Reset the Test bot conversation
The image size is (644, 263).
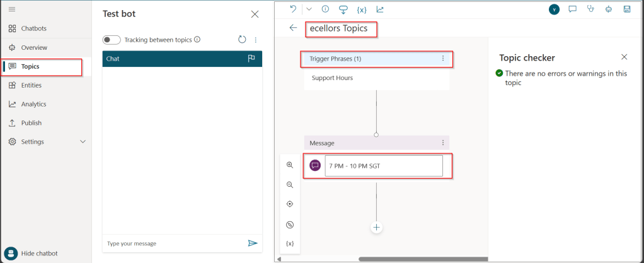tap(242, 40)
